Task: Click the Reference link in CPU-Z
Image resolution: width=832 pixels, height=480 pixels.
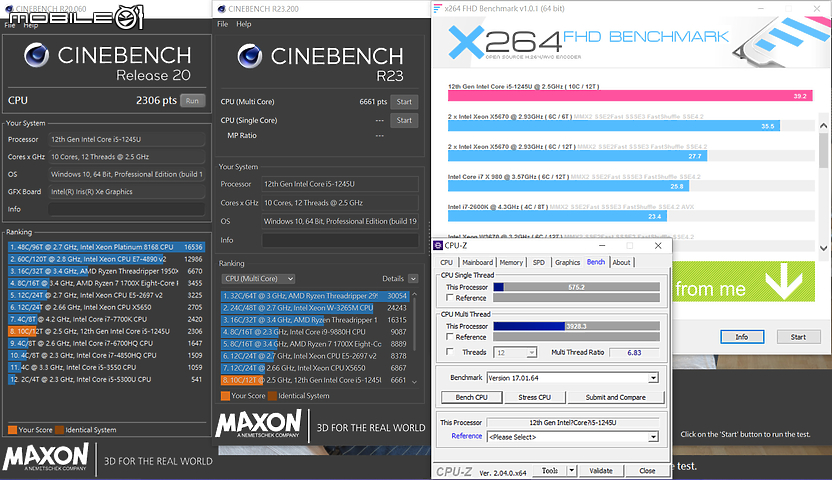Action: (466, 436)
